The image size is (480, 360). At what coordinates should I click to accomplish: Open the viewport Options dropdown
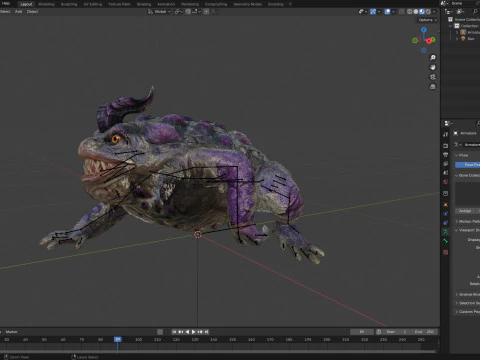point(427,20)
